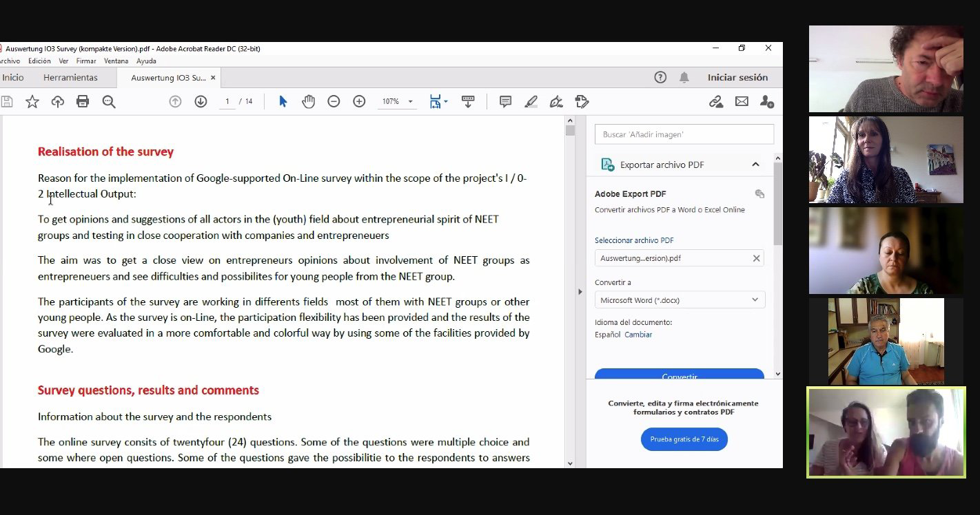
Task: Zoom in with the plus icon
Action: (x=359, y=102)
